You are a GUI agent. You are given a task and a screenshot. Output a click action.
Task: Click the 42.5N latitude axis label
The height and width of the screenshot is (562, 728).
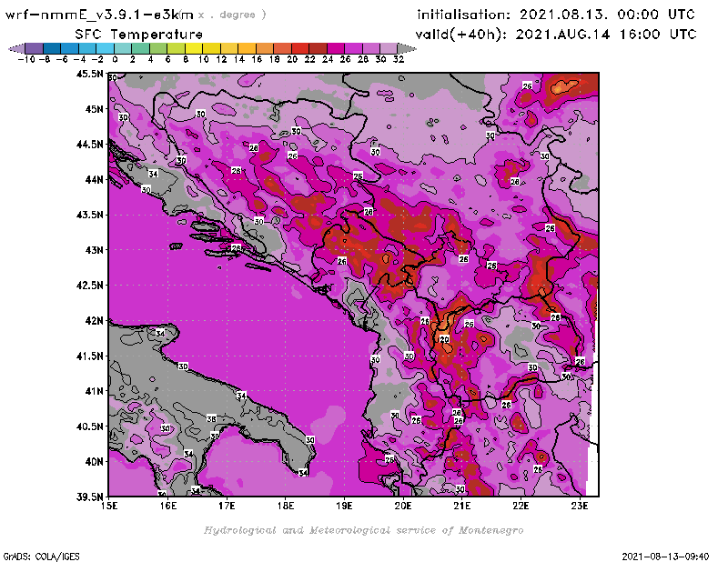[89, 286]
